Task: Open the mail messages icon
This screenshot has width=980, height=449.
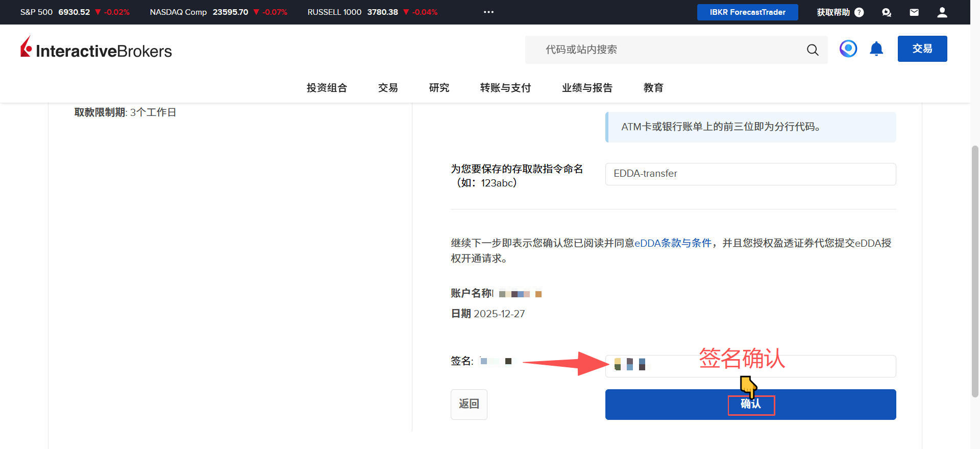Action: tap(914, 12)
